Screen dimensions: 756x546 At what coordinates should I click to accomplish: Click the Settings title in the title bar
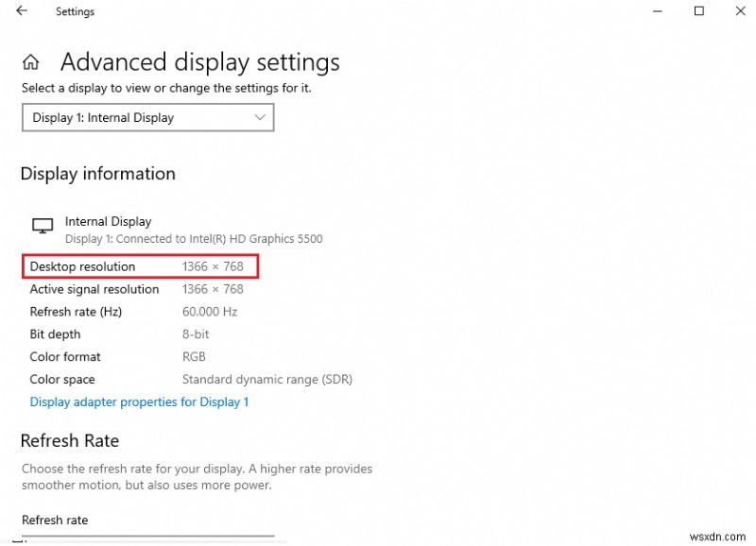75,11
